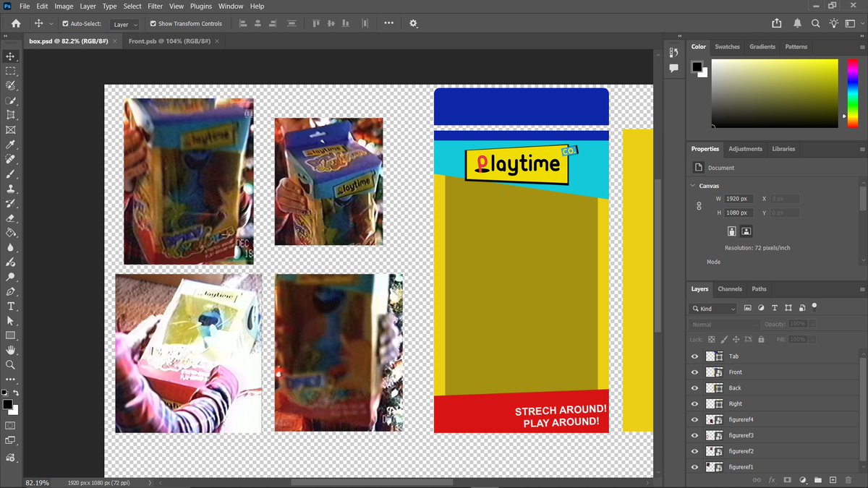Viewport: 868px width, 488px height.
Task: Open the Comments panel speech bubble icon
Action: (x=673, y=68)
